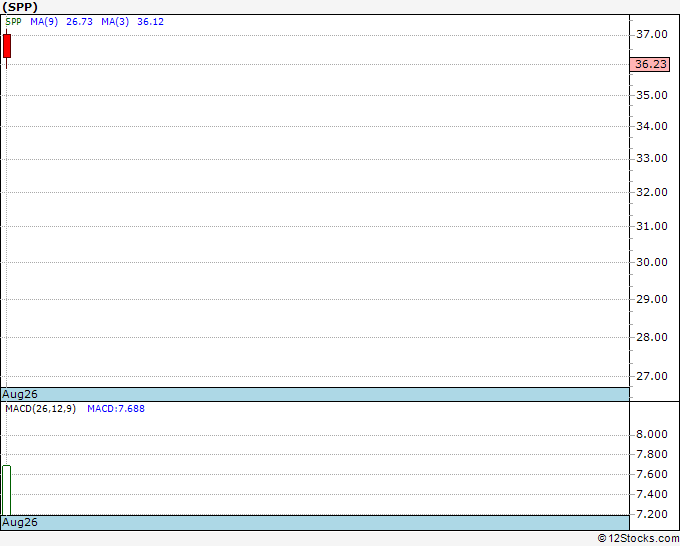Click the 7.400 MACD axis label
Screen dimensions: 680x546
(x=652, y=494)
